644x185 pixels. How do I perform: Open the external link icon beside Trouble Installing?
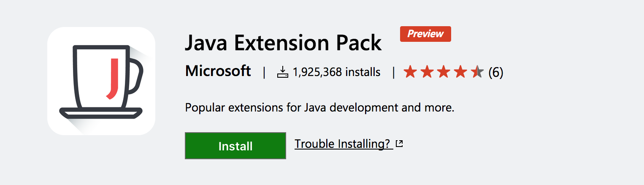click(x=399, y=144)
